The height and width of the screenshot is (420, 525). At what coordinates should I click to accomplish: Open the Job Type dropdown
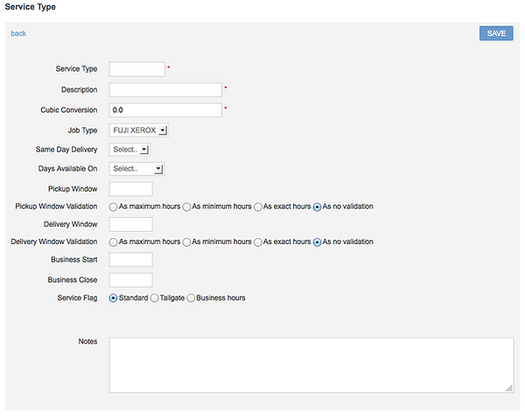point(138,130)
